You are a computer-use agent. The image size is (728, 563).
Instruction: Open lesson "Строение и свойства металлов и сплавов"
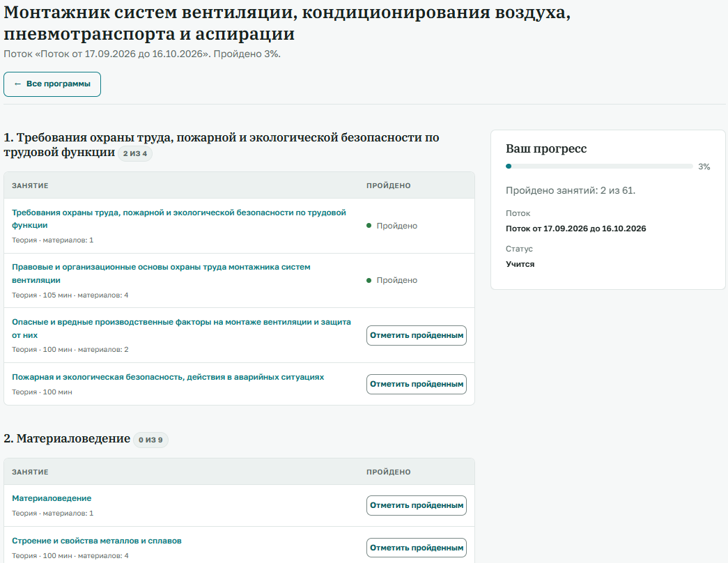pos(97,541)
